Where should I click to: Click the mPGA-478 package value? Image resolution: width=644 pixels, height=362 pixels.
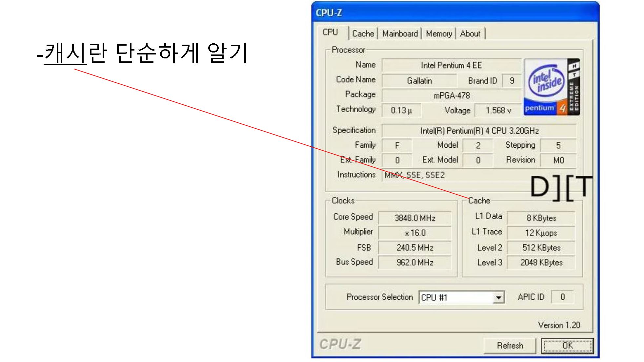point(452,96)
